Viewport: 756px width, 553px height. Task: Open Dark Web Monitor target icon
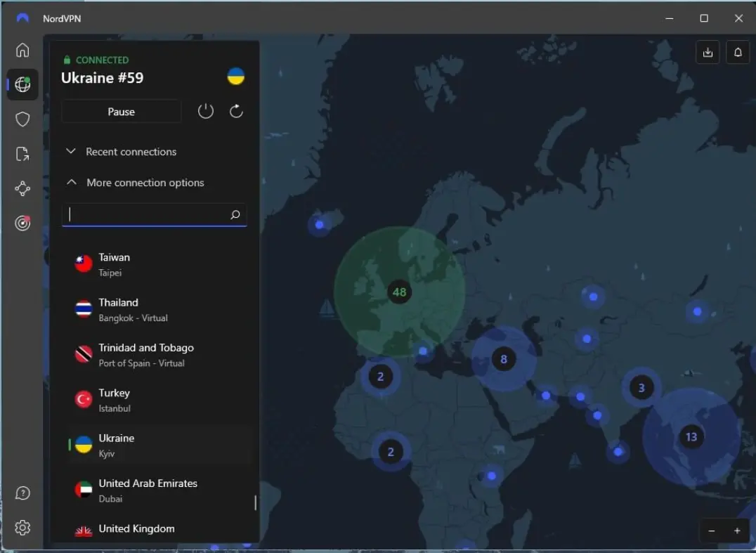pyautogui.click(x=22, y=223)
